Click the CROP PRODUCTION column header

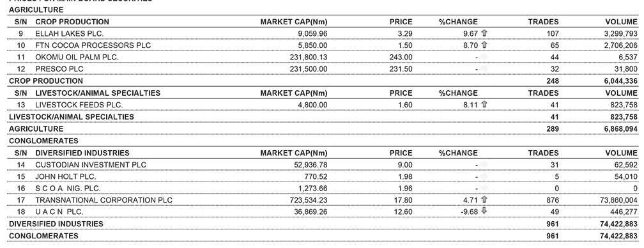72,22
